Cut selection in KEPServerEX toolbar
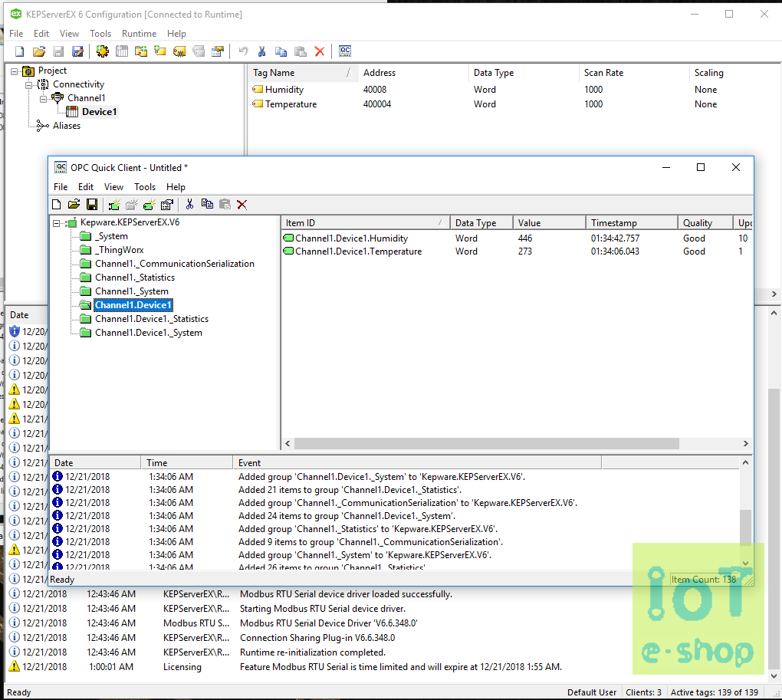The image size is (782, 700). point(262,51)
